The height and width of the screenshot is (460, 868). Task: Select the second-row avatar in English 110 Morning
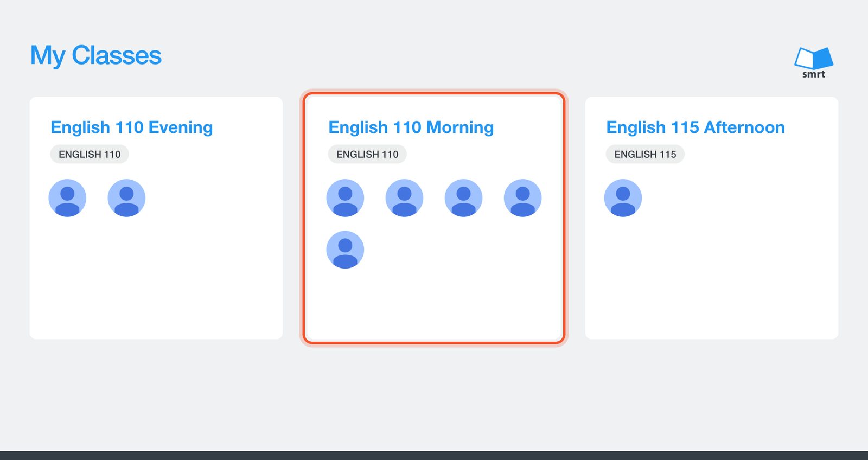pyautogui.click(x=345, y=250)
